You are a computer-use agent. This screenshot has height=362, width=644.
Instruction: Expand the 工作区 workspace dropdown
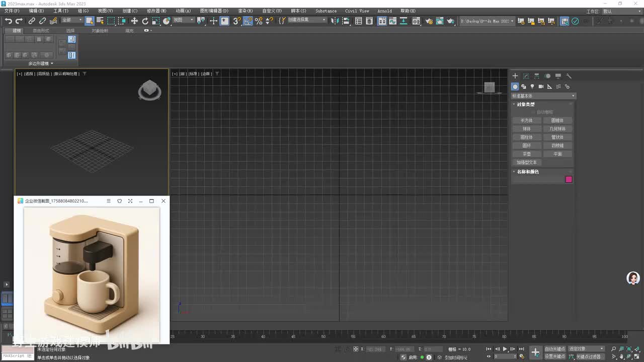pyautogui.click(x=621, y=11)
